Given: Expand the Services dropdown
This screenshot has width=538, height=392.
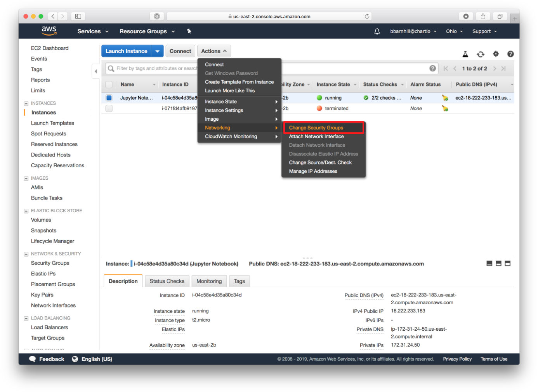Looking at the screenshot, I should tap(93, 31).
